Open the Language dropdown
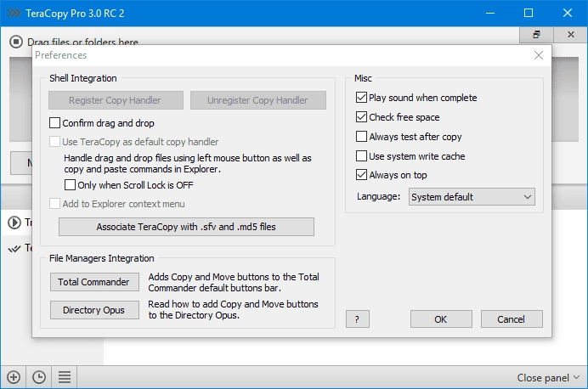588x389 pixels. (472, 197)
